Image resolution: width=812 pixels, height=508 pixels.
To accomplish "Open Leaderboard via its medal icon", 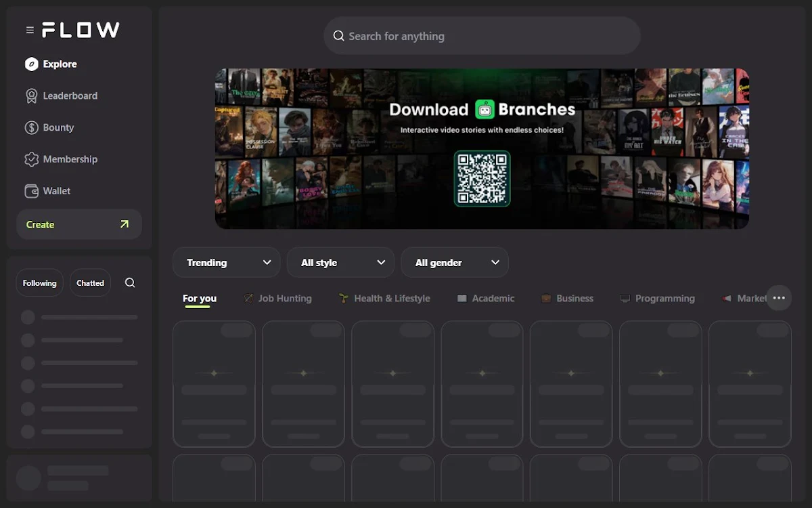I will click(x=31, y=96).
